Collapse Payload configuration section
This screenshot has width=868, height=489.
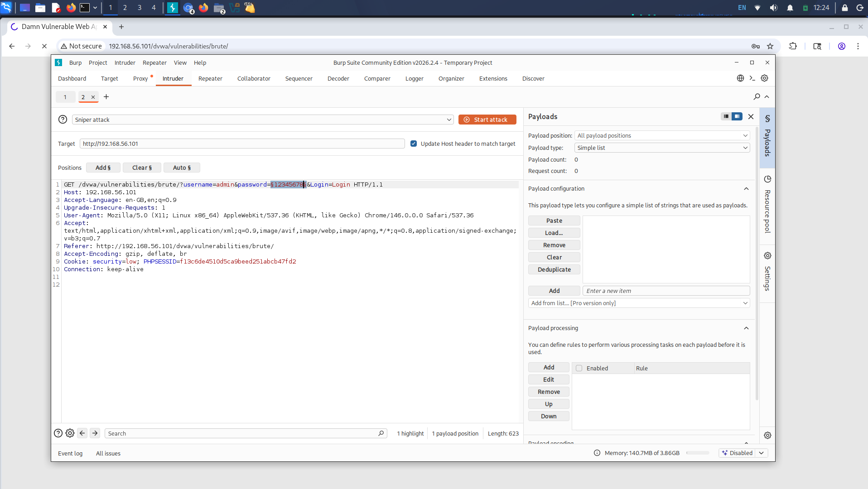coord(746,189)
